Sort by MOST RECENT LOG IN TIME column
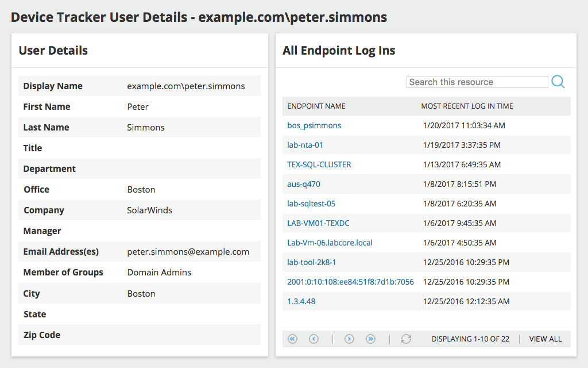 [467, 106]
